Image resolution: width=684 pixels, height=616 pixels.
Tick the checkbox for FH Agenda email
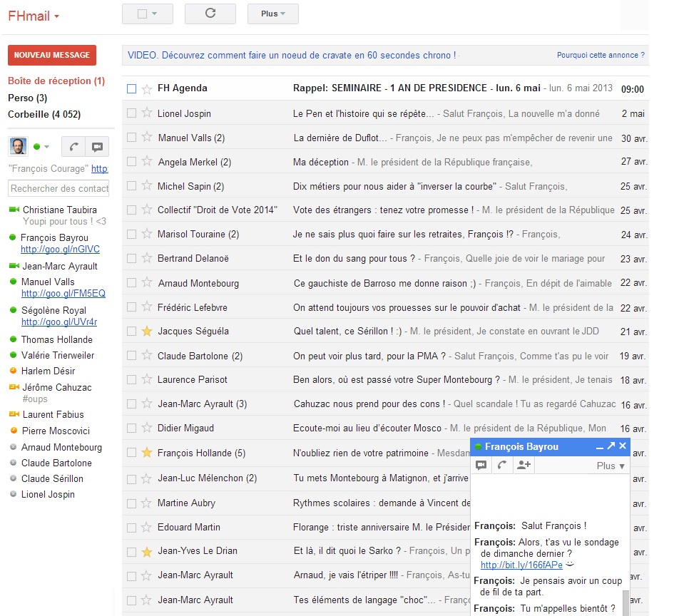tap(131, 89)
